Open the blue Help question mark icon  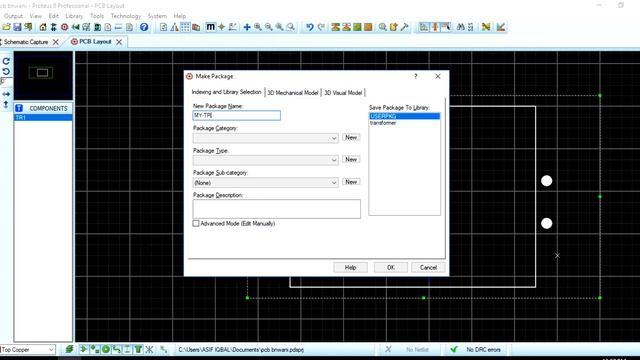(144, 27)
